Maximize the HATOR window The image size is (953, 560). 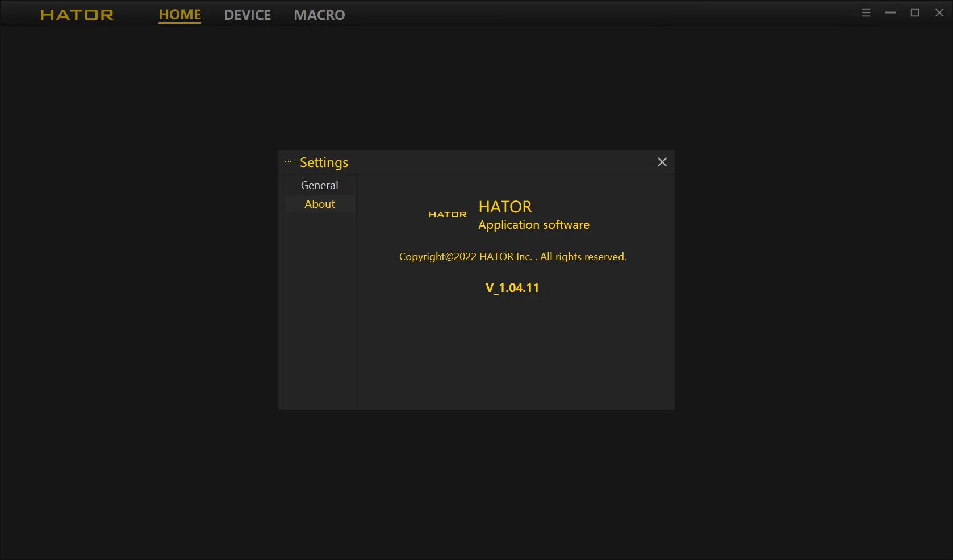point(915,12)
